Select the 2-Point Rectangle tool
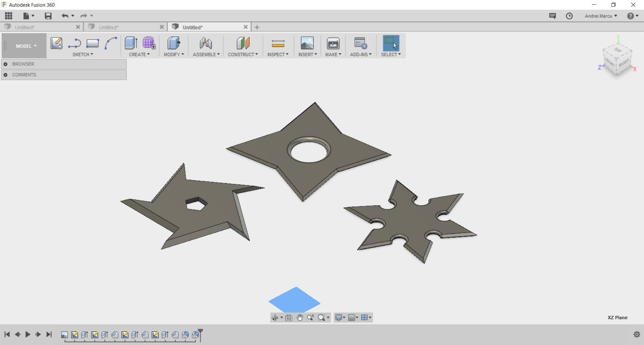Image resolution: width=644 pixels, height=345 pixels. pos(92,44)
